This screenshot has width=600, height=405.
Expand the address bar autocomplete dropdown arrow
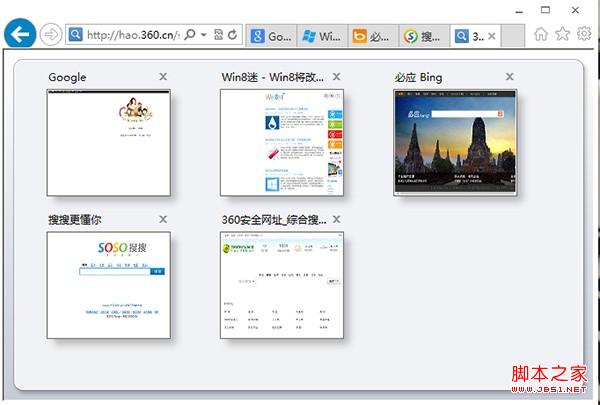[204, 35]
